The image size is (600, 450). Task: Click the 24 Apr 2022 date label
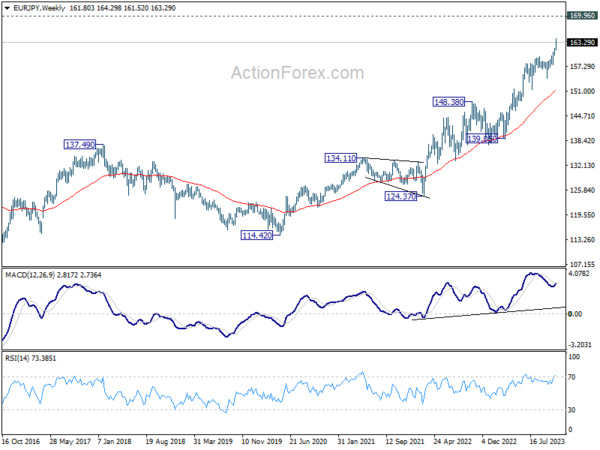[453, 442]
